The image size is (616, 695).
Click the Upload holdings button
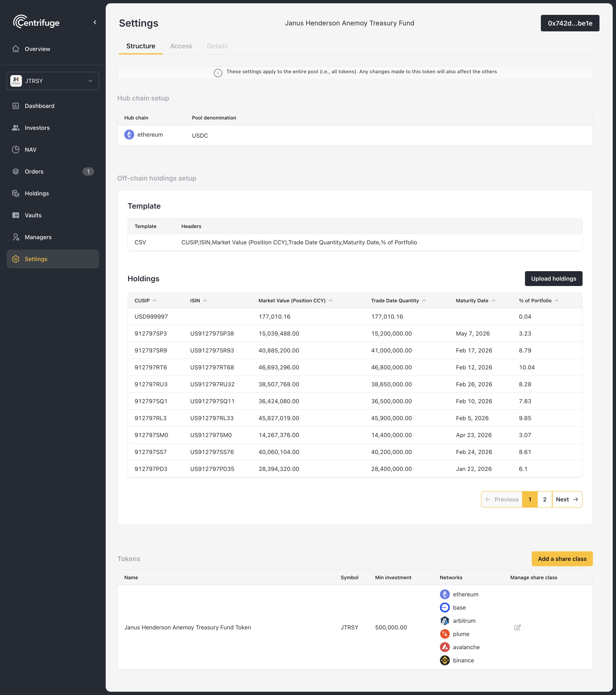pos(553,279)
